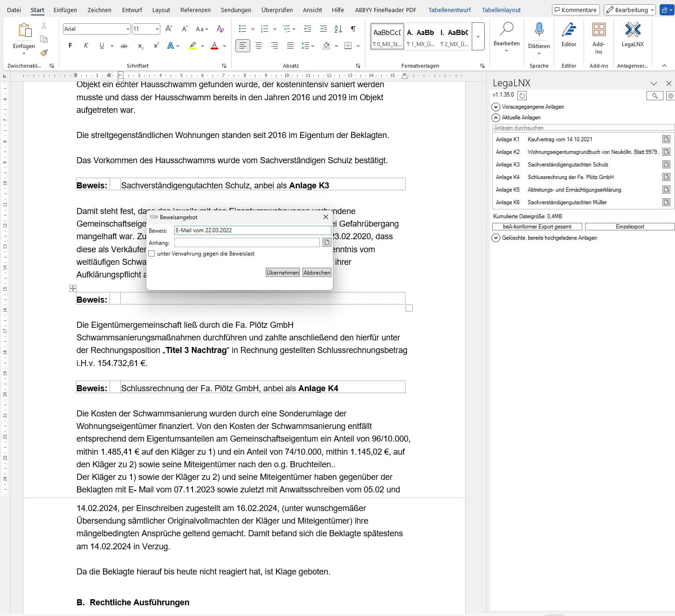Click the Anhang browse file icon
The image size is (675, 616).
pyautogui.click(x=327, y=242)
